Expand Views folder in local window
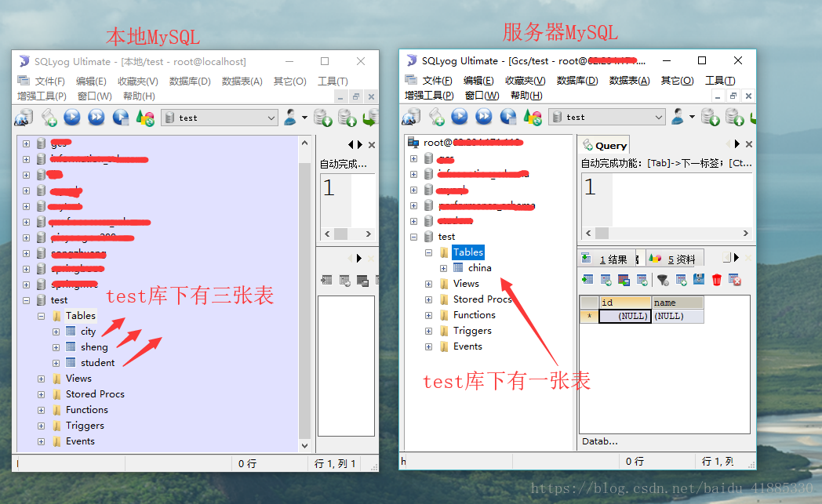 click(41, 379)
